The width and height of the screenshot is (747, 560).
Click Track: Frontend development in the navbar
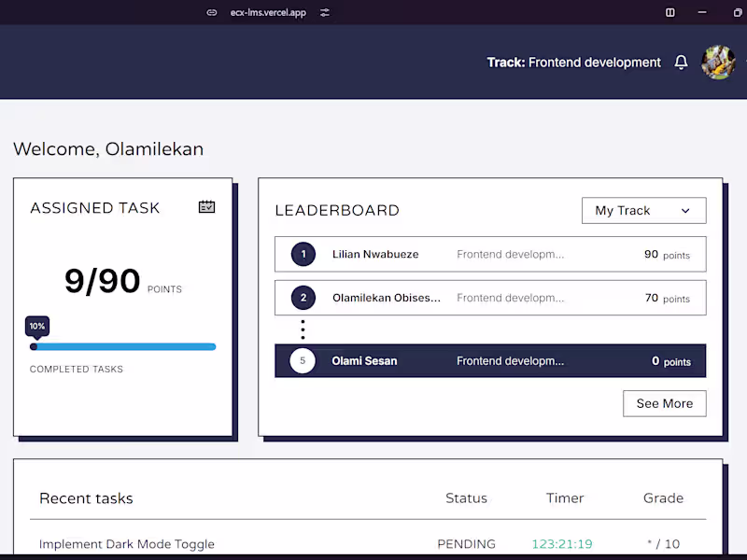click(x=572, y=62)
